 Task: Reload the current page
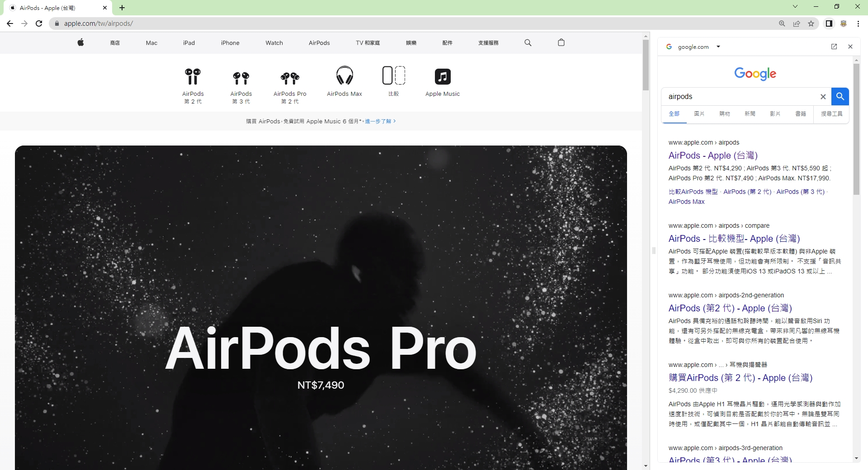pyautogui.click(x=39, y=23)
